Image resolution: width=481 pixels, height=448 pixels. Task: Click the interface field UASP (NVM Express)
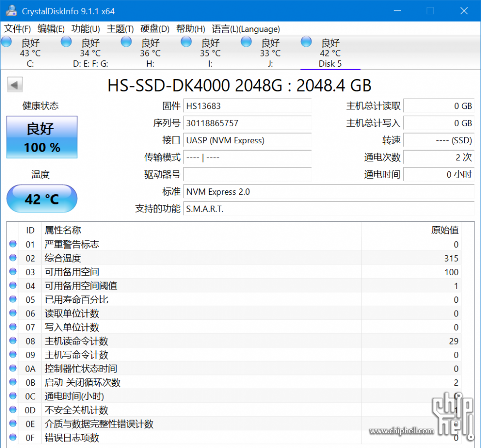point(247,140)
